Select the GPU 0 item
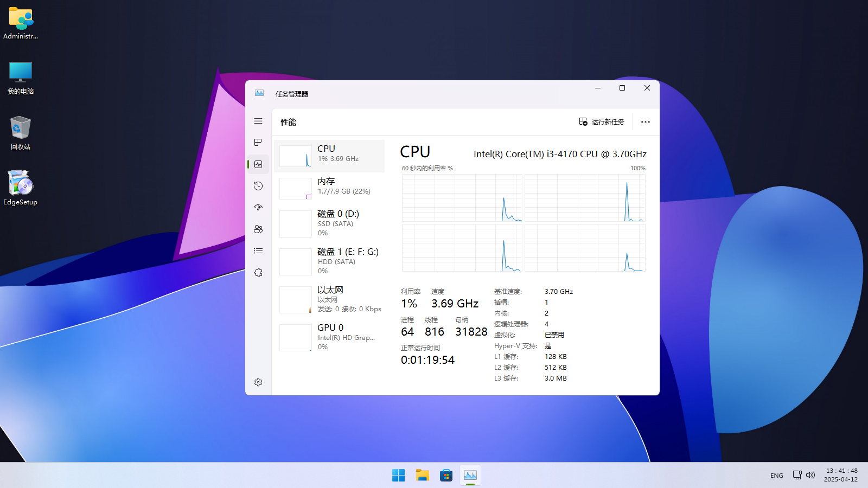Viewport: 868px width, 488px height. pyautogui.click(x=329, y=338)
